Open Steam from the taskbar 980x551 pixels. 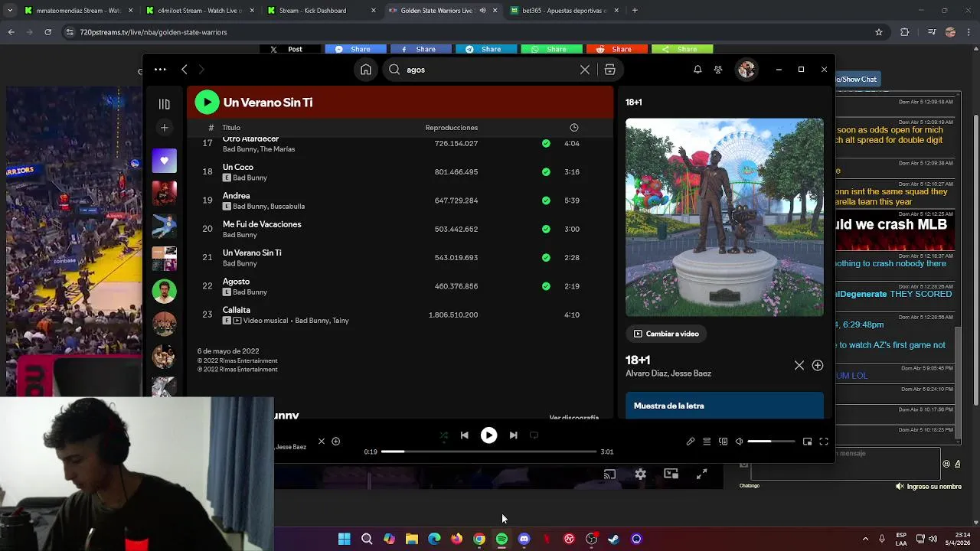(613, 539)
